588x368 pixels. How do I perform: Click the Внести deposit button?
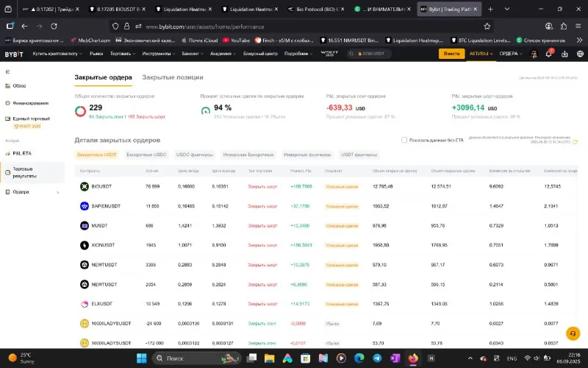coord(451,54)
